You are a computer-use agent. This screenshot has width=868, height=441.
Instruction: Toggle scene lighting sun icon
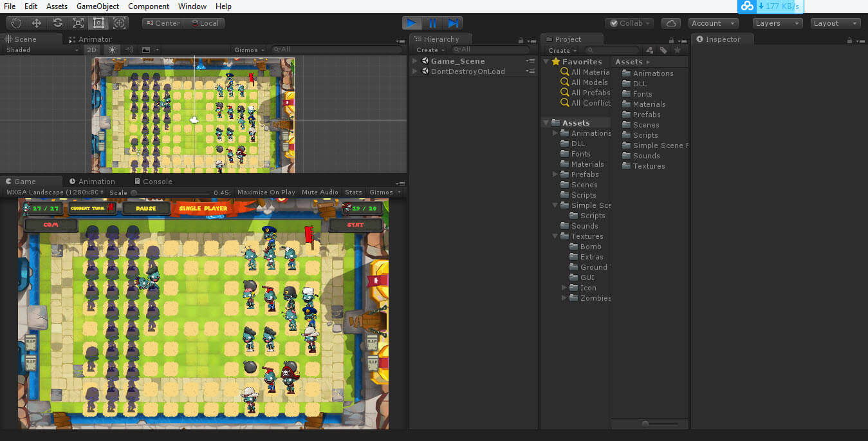click(113, 50)
